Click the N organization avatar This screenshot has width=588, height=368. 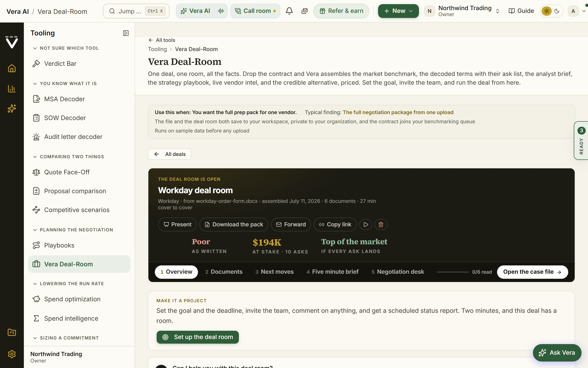pos(429,11)
